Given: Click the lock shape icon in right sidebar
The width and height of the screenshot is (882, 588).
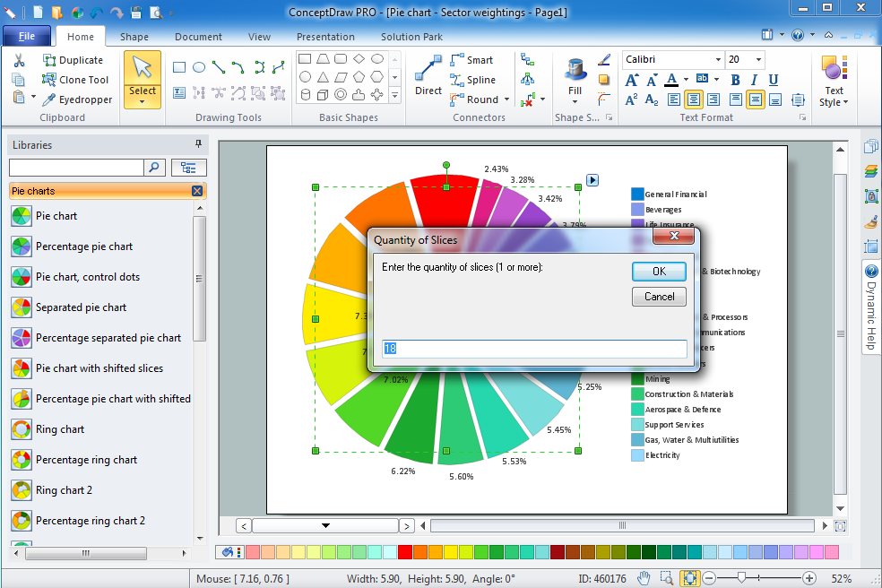Looking at the screenshot, I should pos(871,195).
